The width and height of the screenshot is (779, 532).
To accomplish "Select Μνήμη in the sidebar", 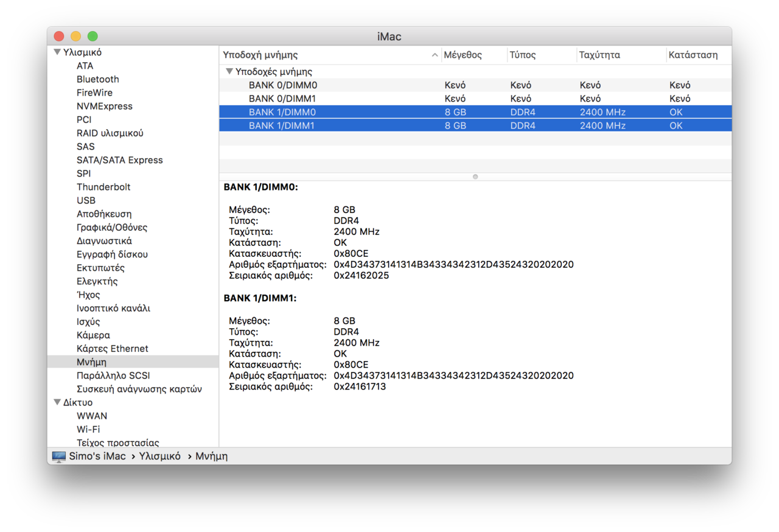I will (x=133, y=362).
